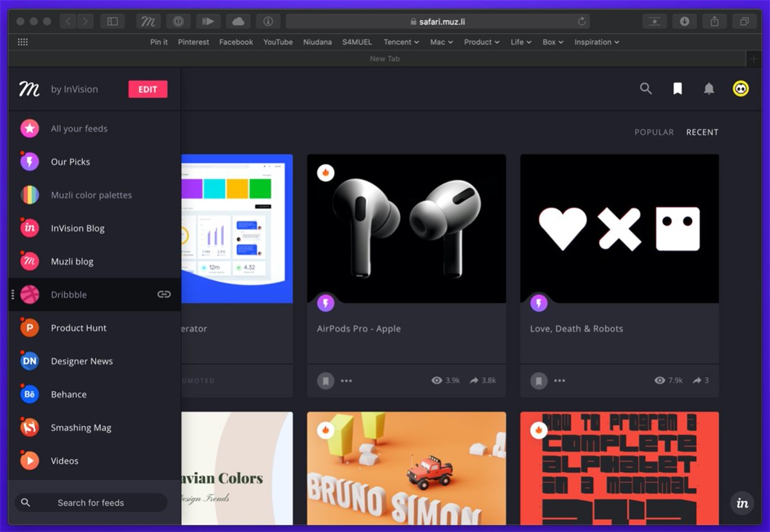Bookmark the AirPods Pro - Apple card
This screenshot has width=770, height=532.
[x=325, y=381]
